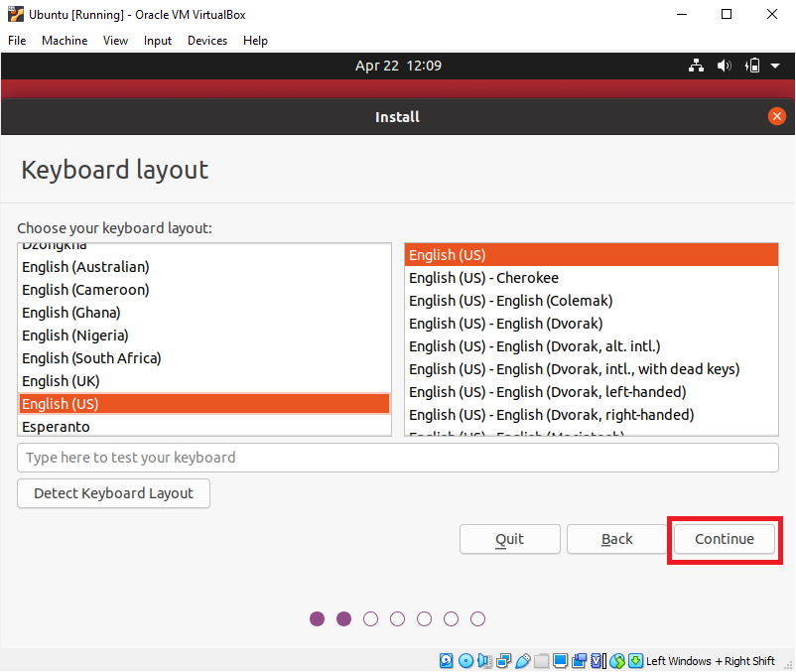Click the virtualization CPU chip status icon
Viewport: 796px width, 672px height.
click(598, 660)
